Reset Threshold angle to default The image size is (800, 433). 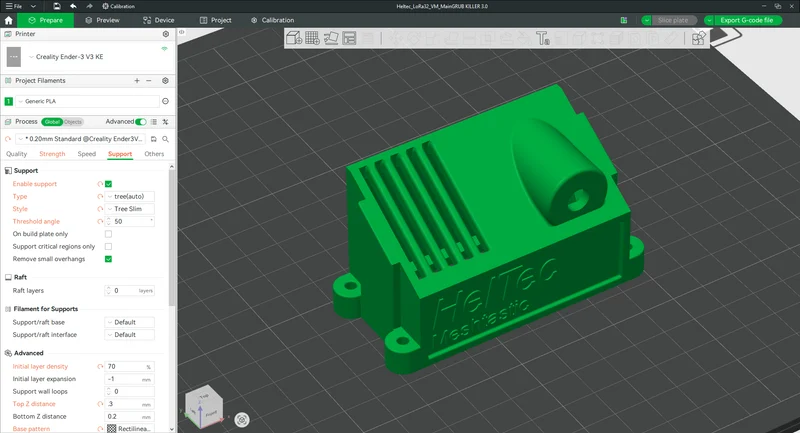pos(100,221)
